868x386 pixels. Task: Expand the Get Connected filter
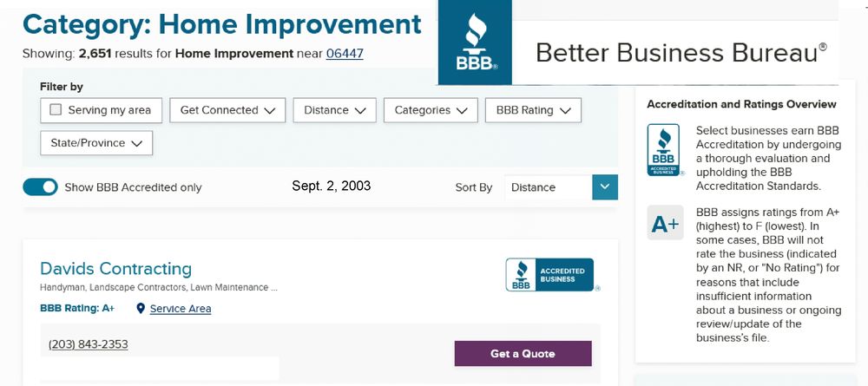[x=227, y=110]
